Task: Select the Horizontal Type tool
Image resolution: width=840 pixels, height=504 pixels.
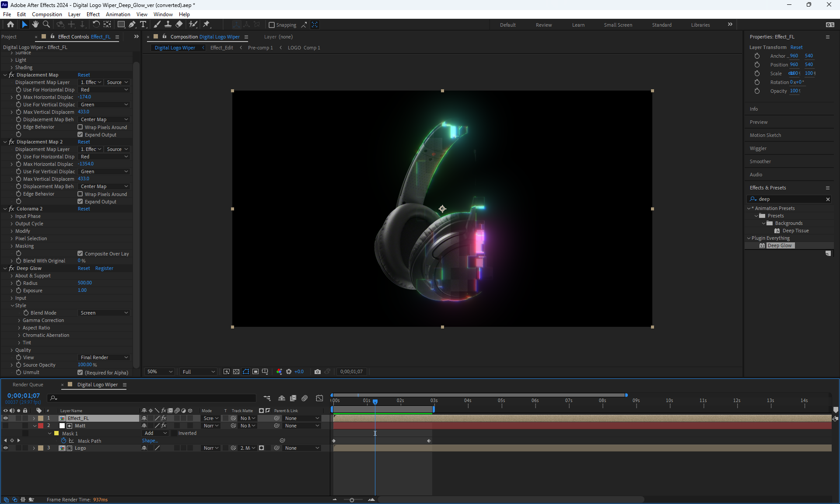Action: click(143, 24)
